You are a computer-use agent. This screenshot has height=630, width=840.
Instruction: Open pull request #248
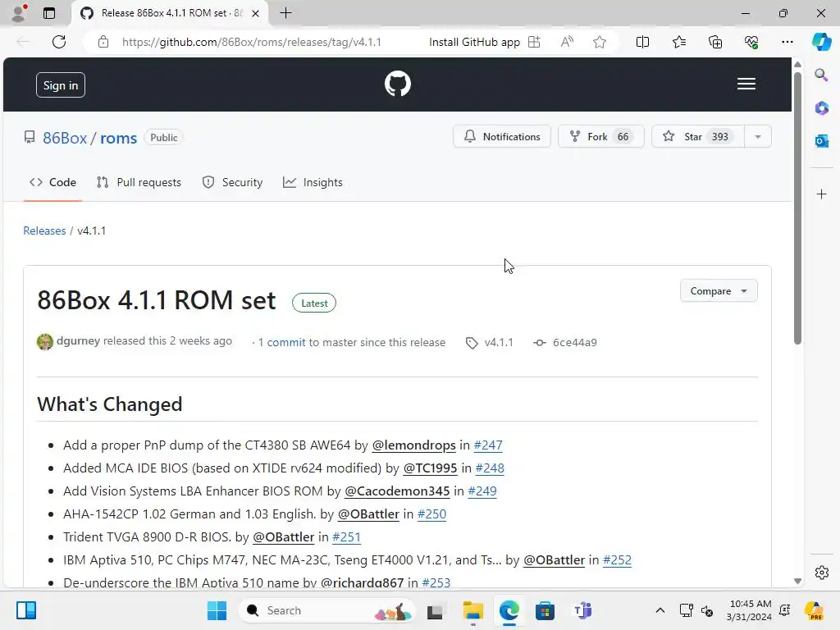490,468
